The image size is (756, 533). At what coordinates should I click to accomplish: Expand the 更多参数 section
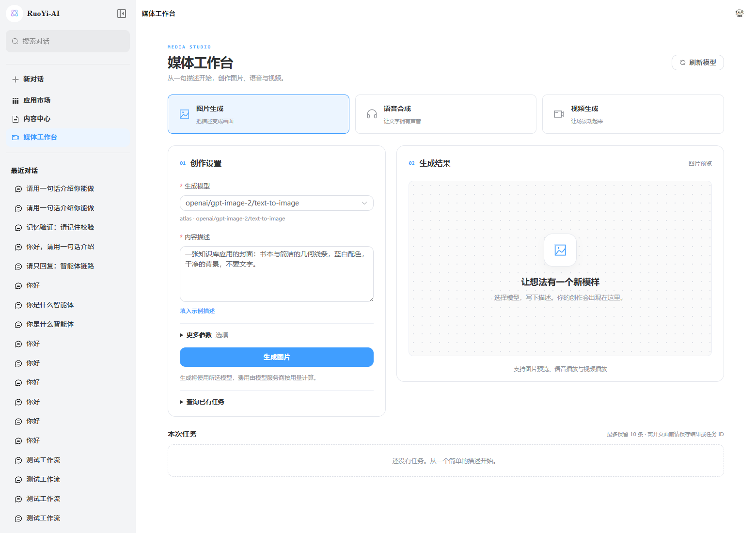[x=204, y=335]
